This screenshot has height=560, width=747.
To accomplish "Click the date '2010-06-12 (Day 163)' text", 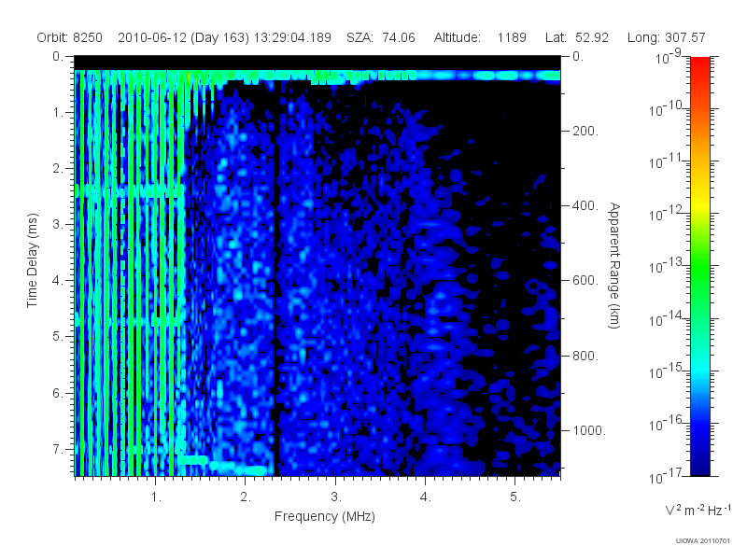I will click(183, 37).
